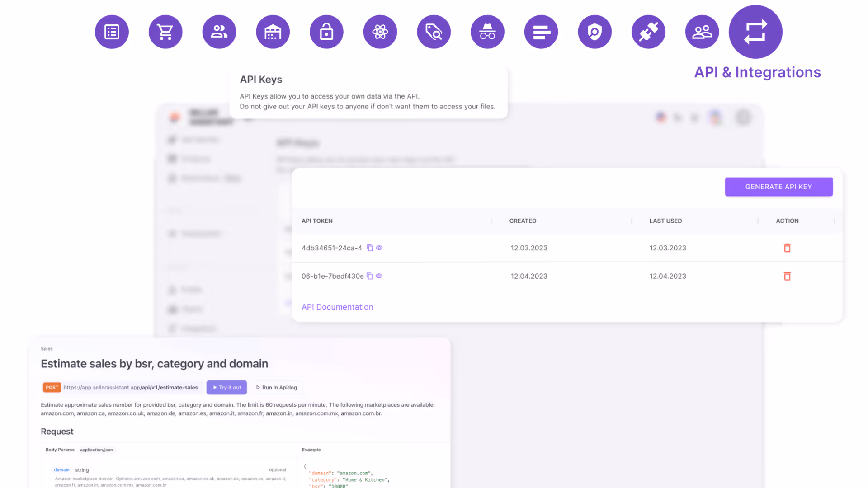The width and height of the screenshot is (868, 488).
Task: Delete token 06-b1e-7bedf430e using trash icon
Action: (x=787, y=276)
